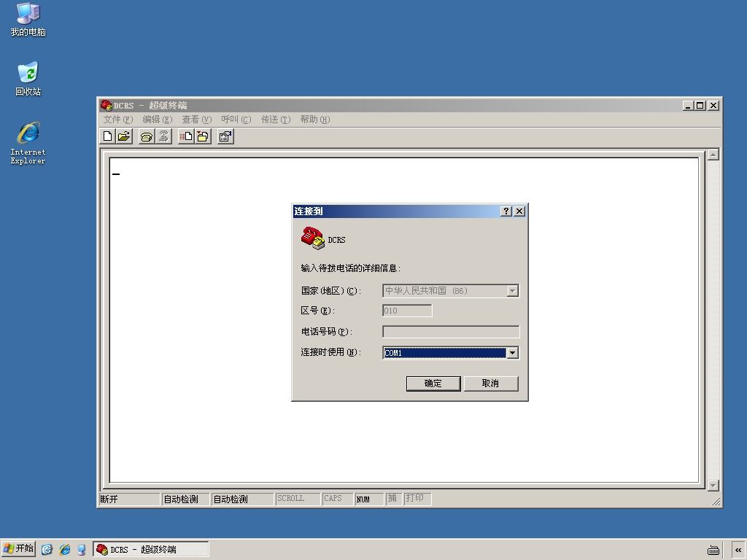Open the 文件 menu

(117, 120)
